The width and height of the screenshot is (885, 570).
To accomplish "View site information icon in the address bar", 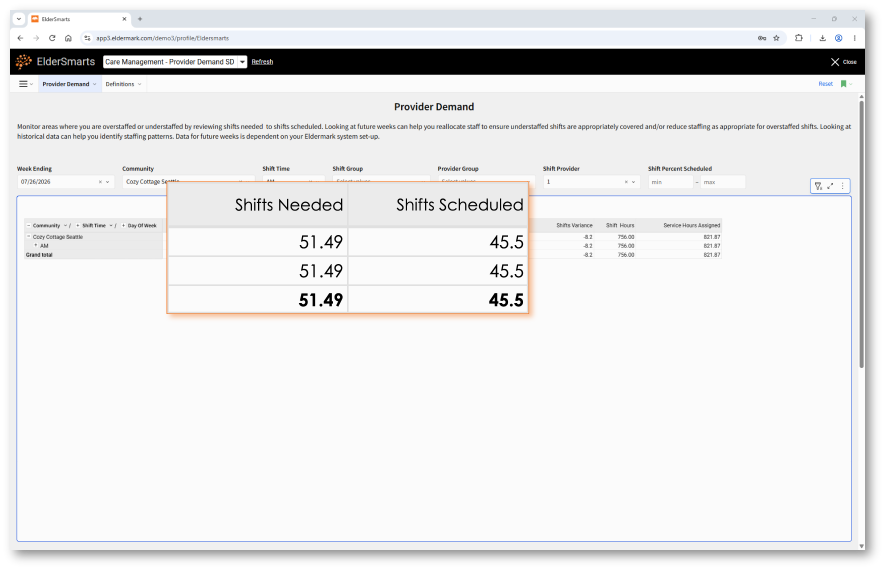I will pyautogui.click(x=87, y=38).
